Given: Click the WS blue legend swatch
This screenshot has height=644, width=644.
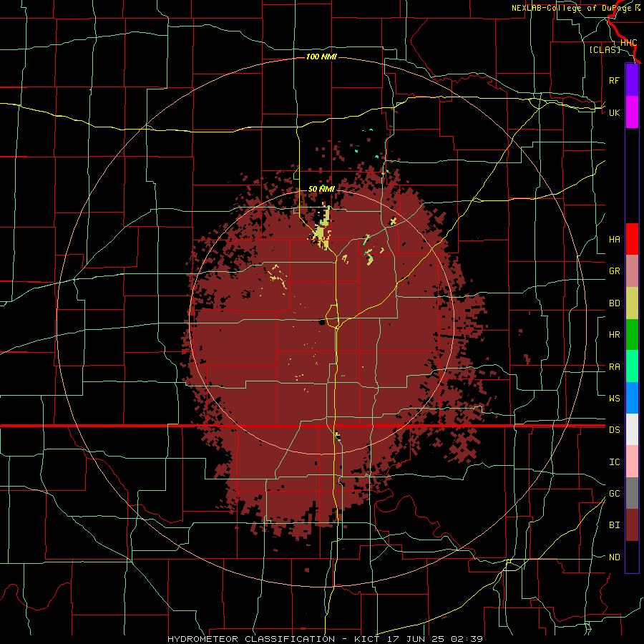Looking at the screenshot, I should pos(632,398).
